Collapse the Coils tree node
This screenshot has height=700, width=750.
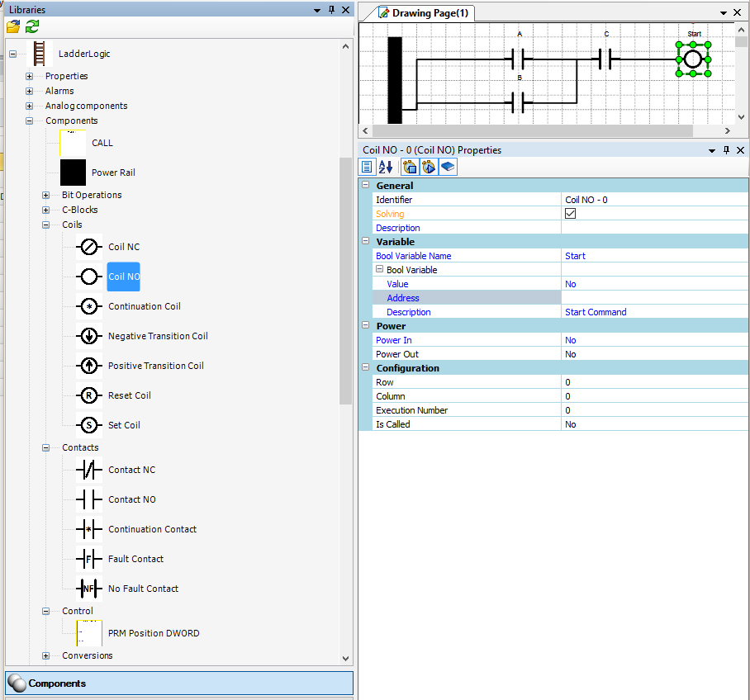(46, 225)
